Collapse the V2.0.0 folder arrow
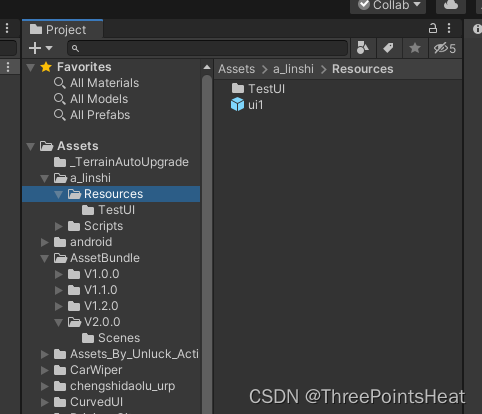This screenshot has height=414, width=482. (x=59, y=322)
